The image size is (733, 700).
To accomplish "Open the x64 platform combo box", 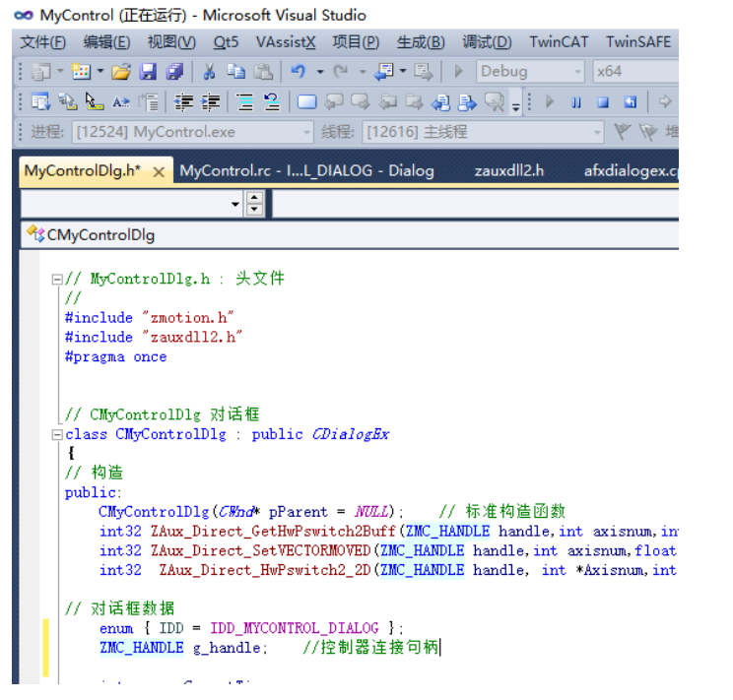I will point(635,72).
